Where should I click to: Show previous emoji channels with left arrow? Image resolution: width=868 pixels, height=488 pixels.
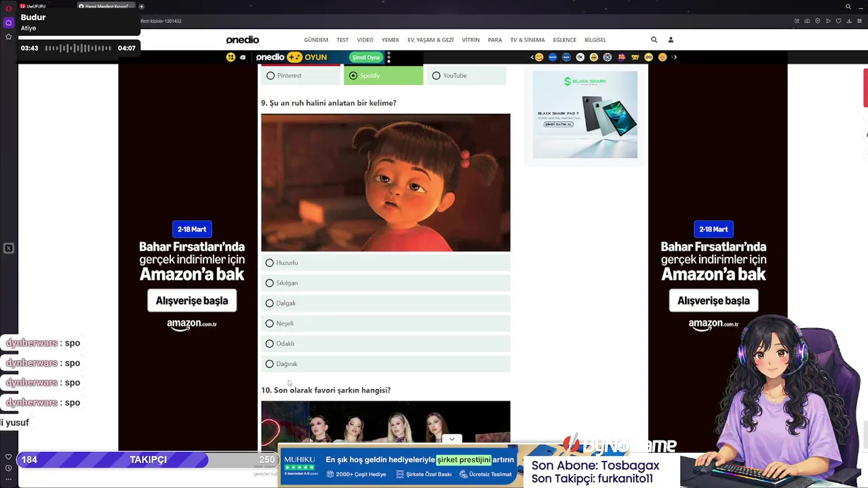point(532,57)
